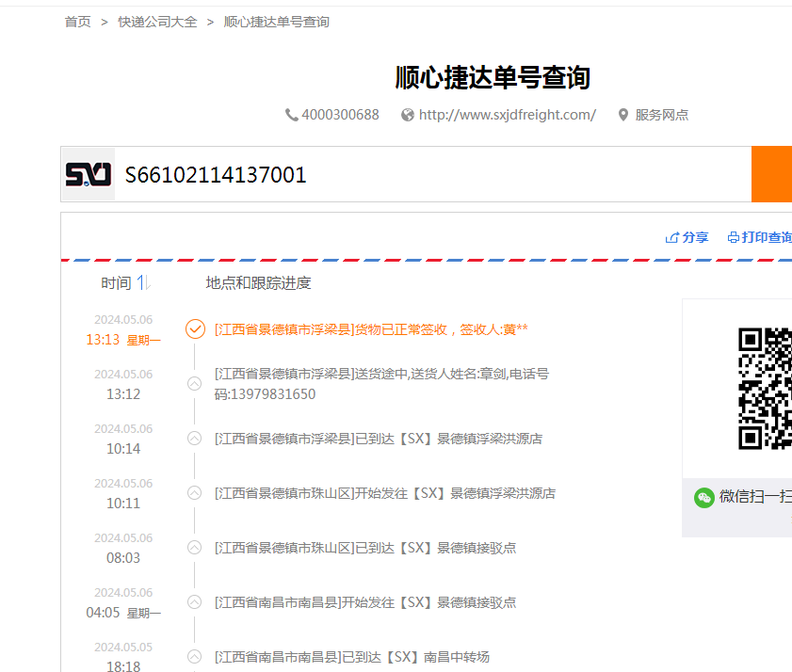The image size is (792, 672).
Task: Open 服务网点 link
Action: pyautogui.click(x=662, y=115)
